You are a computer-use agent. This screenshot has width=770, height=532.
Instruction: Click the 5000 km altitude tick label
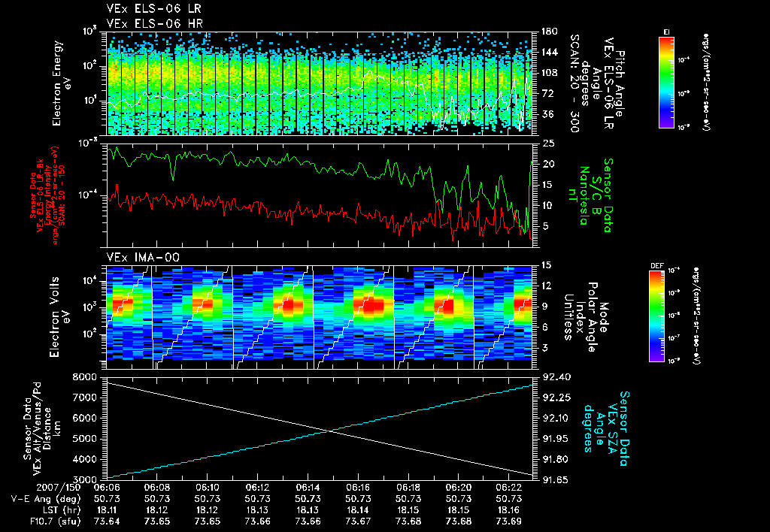[85, 439]
